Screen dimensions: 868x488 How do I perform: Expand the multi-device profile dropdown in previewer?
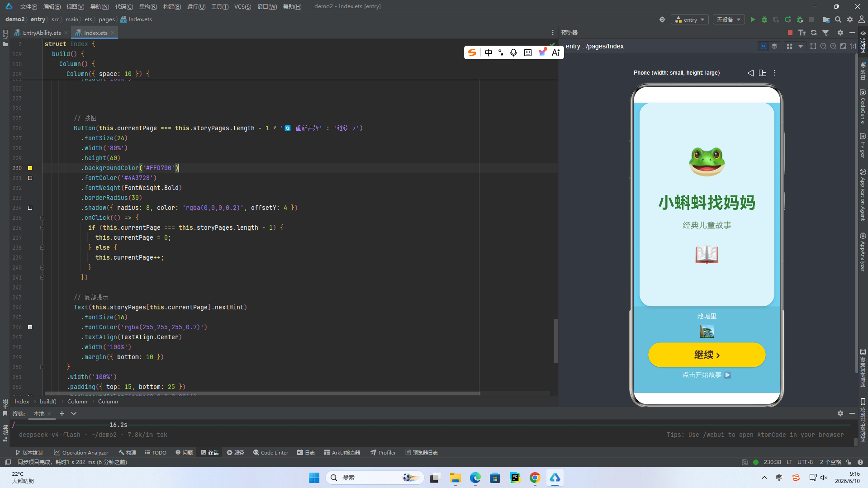(801, 46)
